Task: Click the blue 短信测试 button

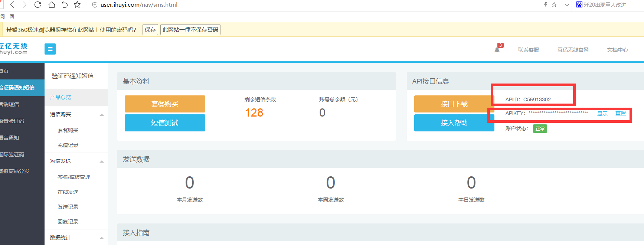Action: pyautogui.click(x=165, y=123)
